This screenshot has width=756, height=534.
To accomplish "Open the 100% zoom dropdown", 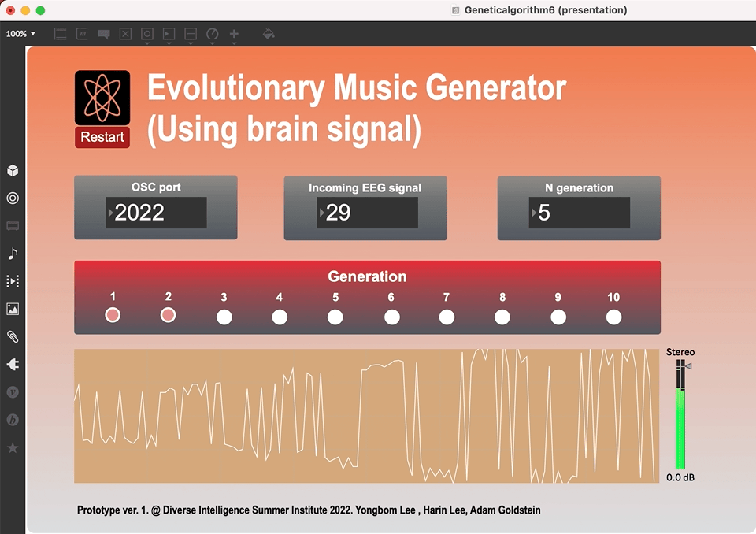I will click(x=20, y=34).
